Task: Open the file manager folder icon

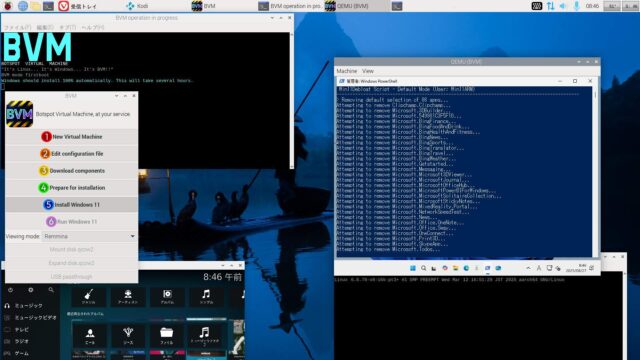Action: [35, 6]
